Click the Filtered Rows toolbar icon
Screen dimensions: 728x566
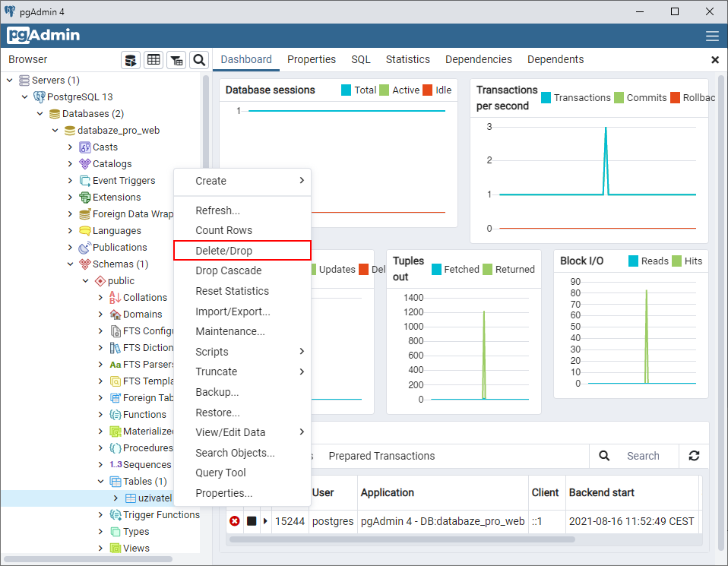(176, 60)
